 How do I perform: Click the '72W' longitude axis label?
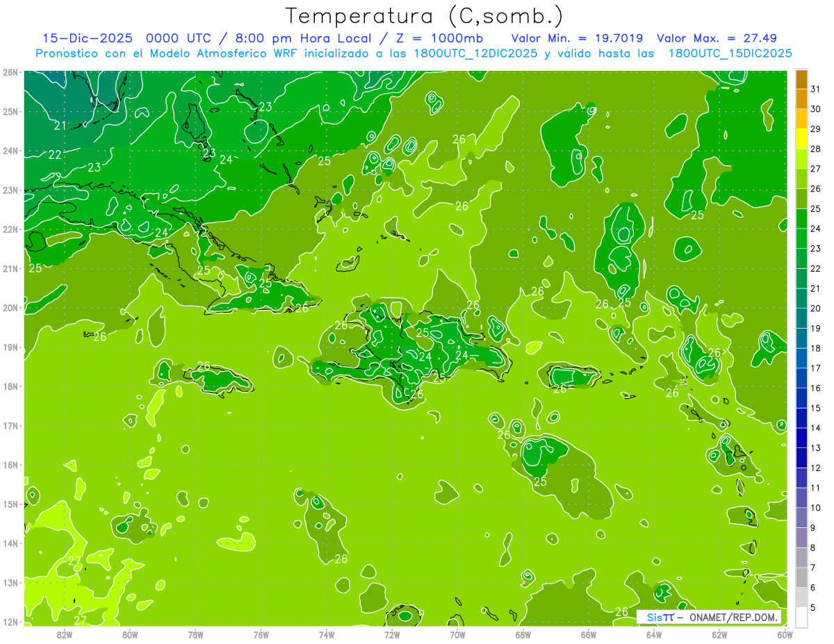click(392, 634)
